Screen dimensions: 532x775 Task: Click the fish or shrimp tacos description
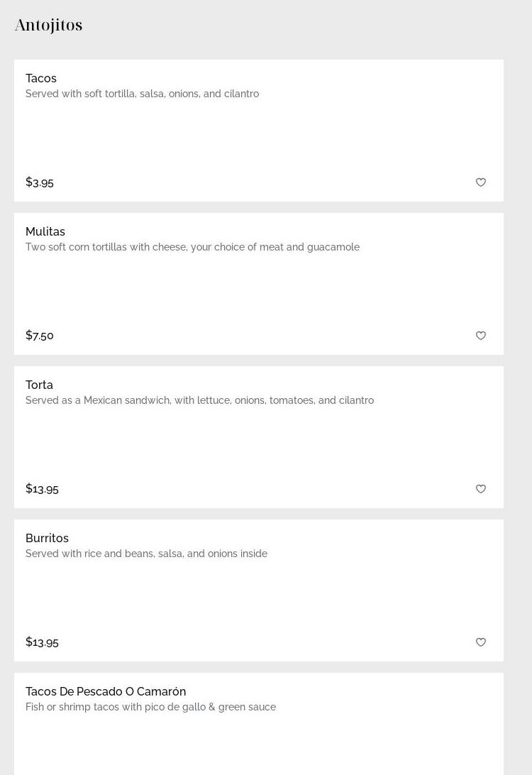(150, 708)
